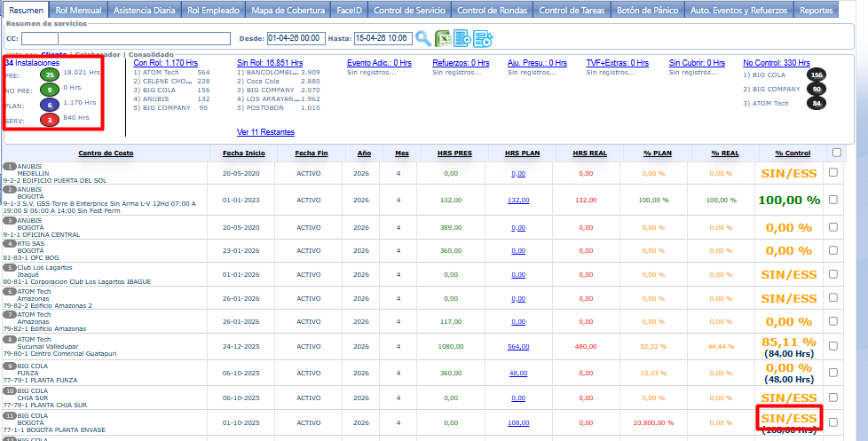This screenshot has width=868, height=441.
Task: Switch to the Mapa de Cobertura tab
Action: pyautogui.click(x=287, y=11)
